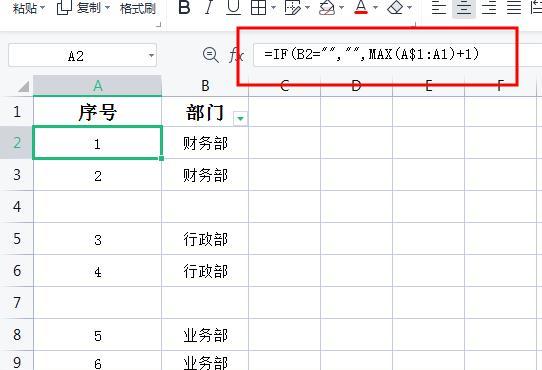Open the borders style dropdown arrow

273,7
